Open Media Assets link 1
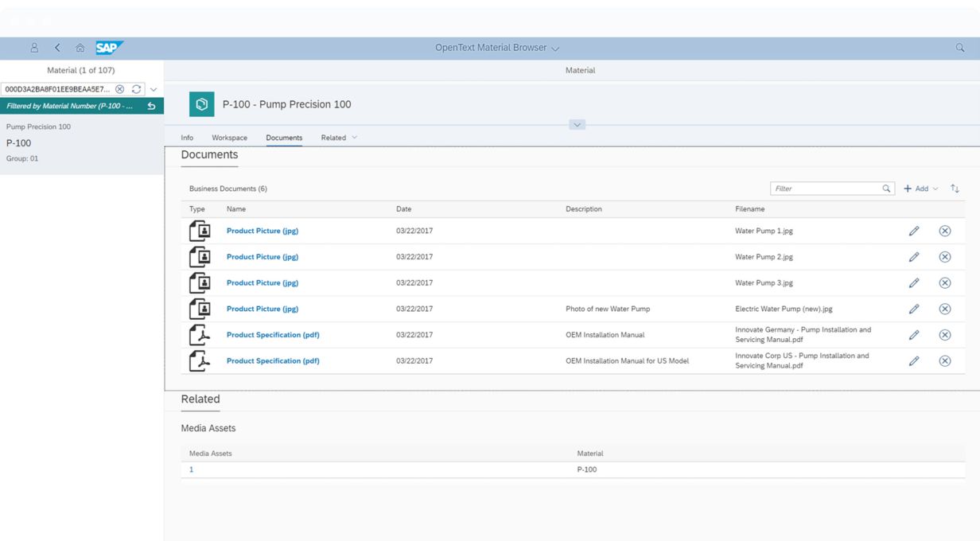This screenshot has width=980, height=541. click(191, 469)
